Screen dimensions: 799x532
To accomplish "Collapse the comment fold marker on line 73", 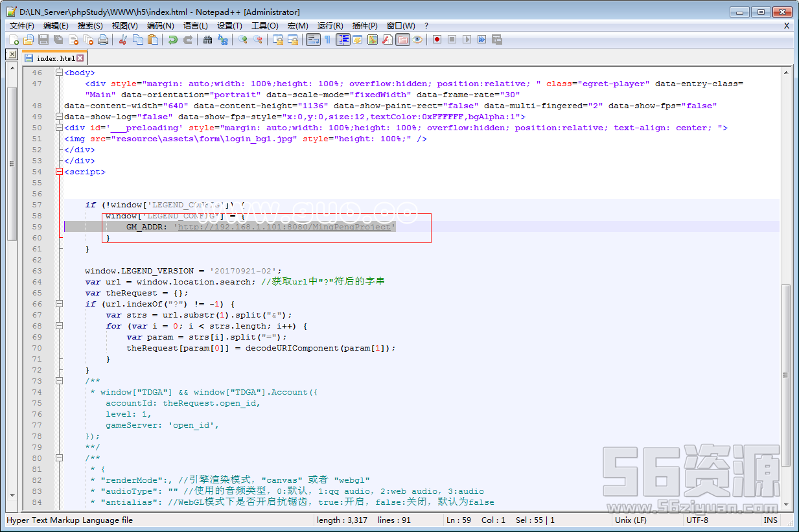I will (59, 381).
